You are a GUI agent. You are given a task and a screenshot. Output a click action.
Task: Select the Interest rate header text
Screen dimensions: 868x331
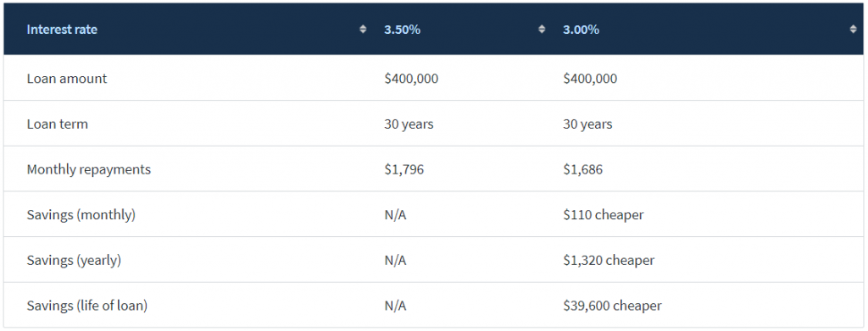(x=62, y=30)
